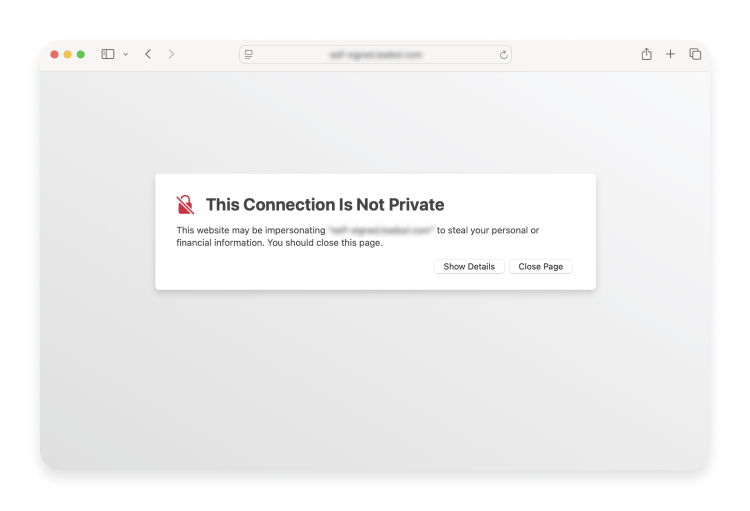Click Close Page button

tap(540, 267)
